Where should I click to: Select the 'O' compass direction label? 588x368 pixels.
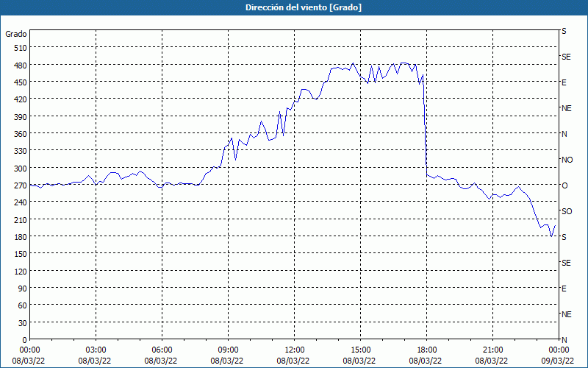click(564, 185)
